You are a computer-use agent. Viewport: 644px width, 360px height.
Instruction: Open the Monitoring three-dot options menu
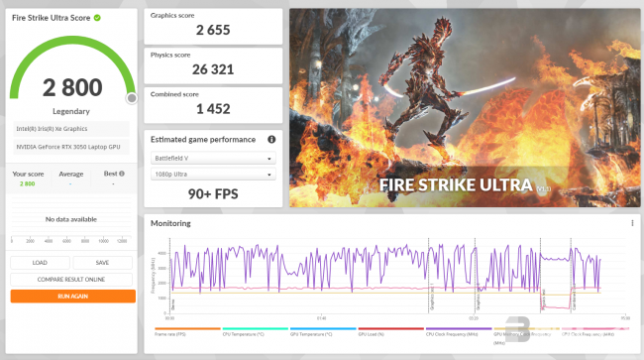pyautogui.click(x=632, y=223)
